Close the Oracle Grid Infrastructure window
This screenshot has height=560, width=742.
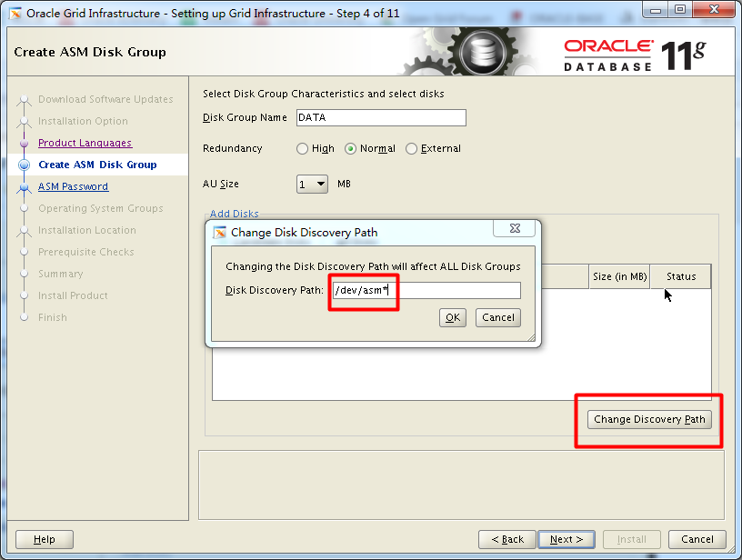(x=714, y=10)
